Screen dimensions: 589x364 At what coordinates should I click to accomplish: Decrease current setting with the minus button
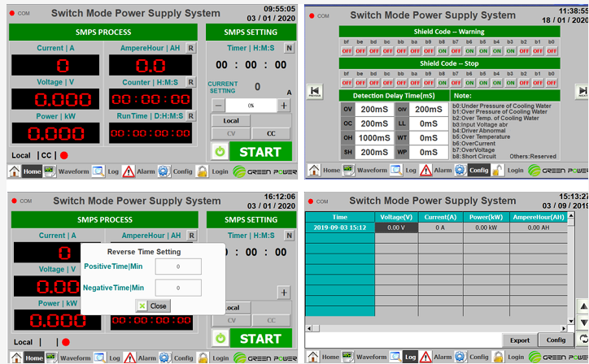218,106
